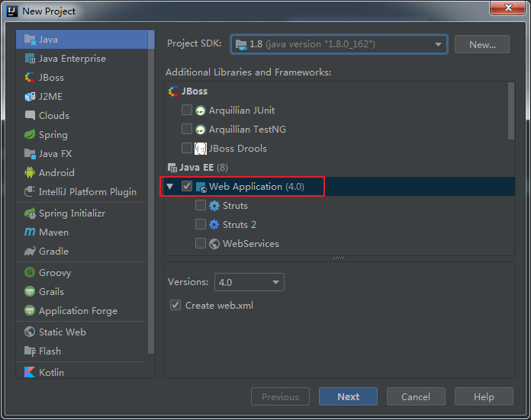Click the WebServices label text
The height and width of the screenshot is (420, 531).
point(251,244)
